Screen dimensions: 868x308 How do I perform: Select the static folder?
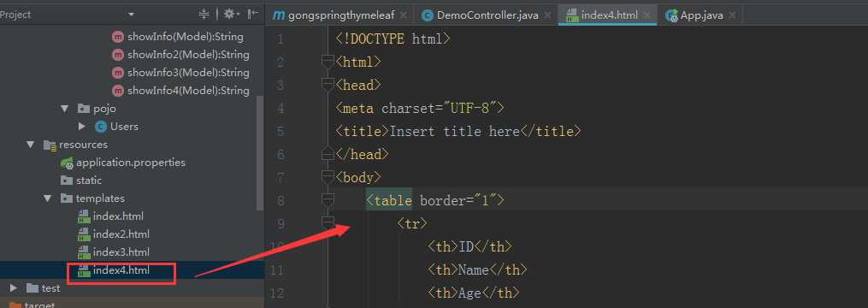pos(89,180)
